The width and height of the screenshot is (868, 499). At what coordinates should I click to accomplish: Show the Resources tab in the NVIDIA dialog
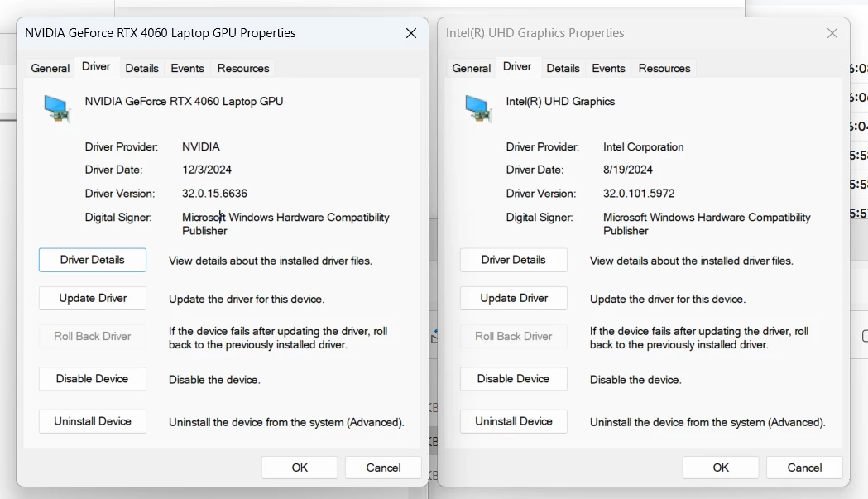click(x=243, y=68)
